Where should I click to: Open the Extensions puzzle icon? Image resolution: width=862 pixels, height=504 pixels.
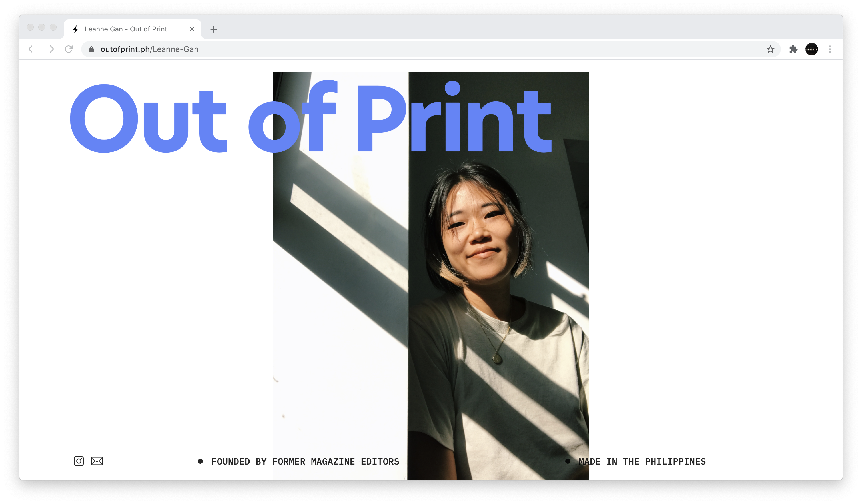[793, 49]
